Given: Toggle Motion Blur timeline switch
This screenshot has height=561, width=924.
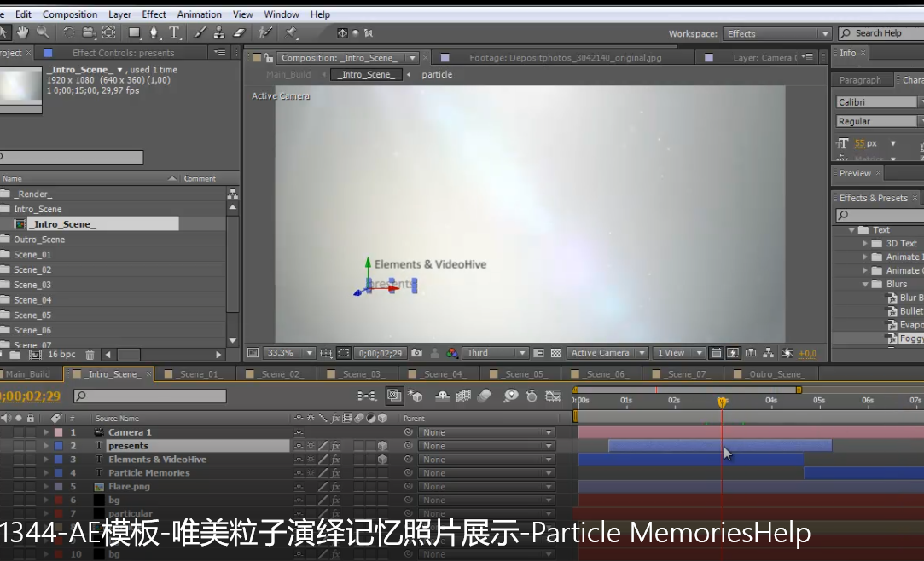Looking at the screenshot, I should 484,396.
